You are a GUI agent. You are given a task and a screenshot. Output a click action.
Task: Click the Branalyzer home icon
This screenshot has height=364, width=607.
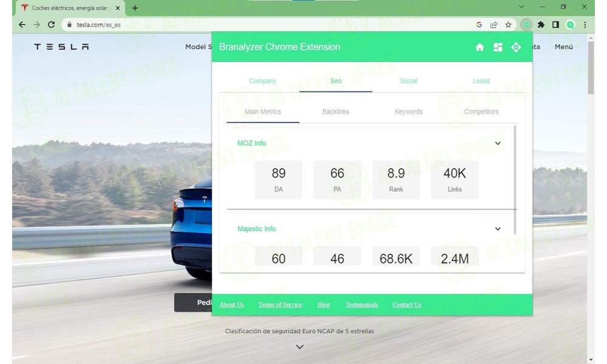[x=480, y=47]
